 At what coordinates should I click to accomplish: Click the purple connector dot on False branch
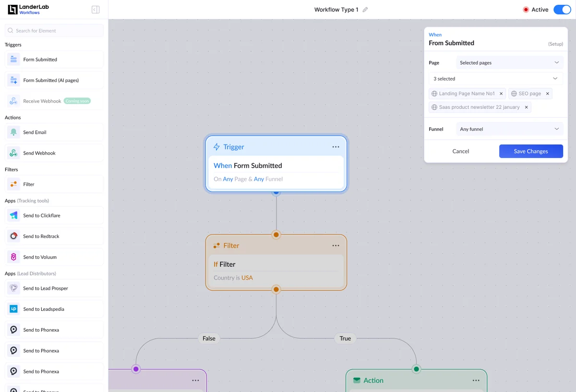136,369
